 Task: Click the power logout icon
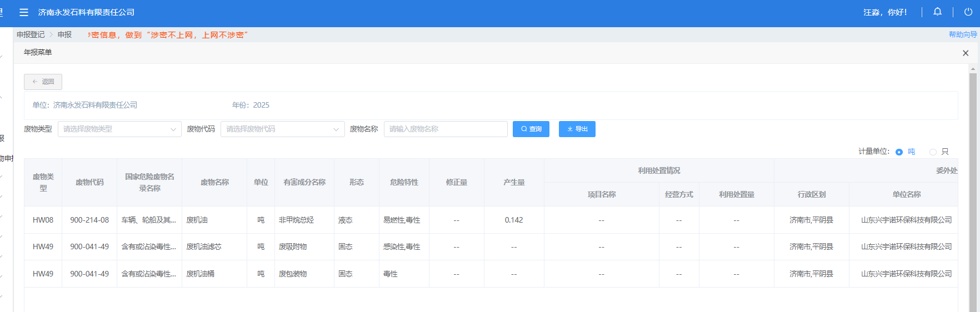click(968, 12)
